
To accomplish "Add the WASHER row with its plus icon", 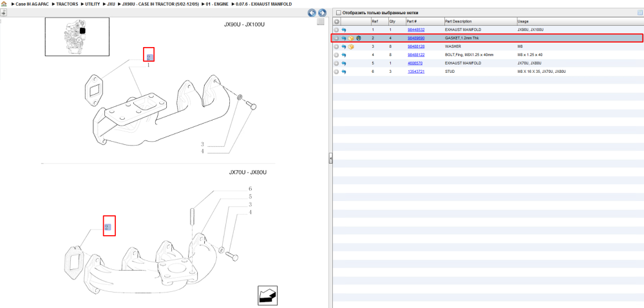I will 336,47.
